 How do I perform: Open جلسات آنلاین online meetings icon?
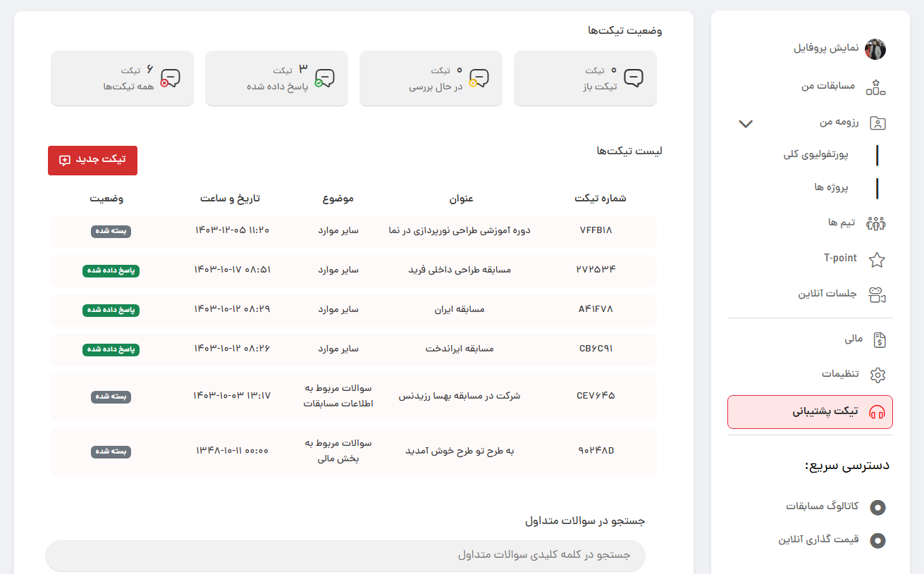point(877,295)
